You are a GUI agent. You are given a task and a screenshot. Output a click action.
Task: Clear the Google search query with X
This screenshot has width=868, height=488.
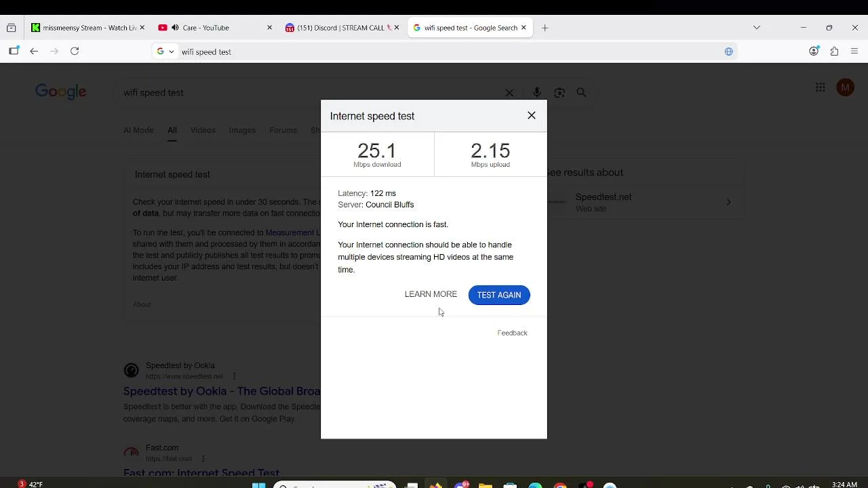pos(509,93)
